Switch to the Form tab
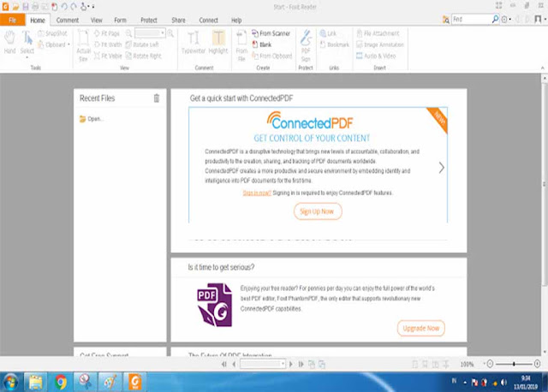The width and height of the screenshot is (548, 392). click(120, 21)
